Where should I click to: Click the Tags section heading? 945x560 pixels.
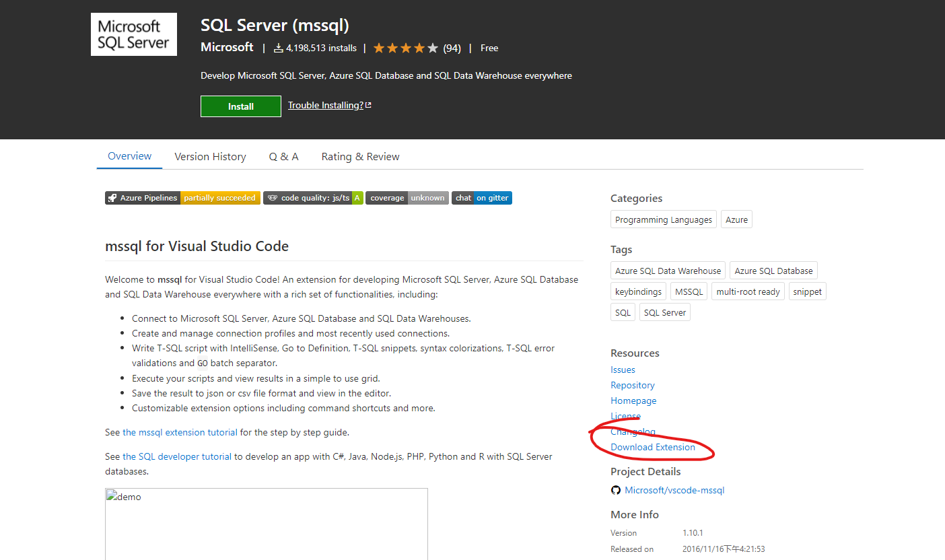(621, 249)
